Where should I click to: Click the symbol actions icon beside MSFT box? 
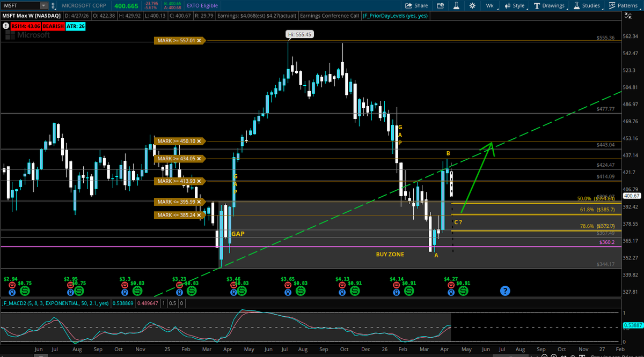tap(53, 5)
